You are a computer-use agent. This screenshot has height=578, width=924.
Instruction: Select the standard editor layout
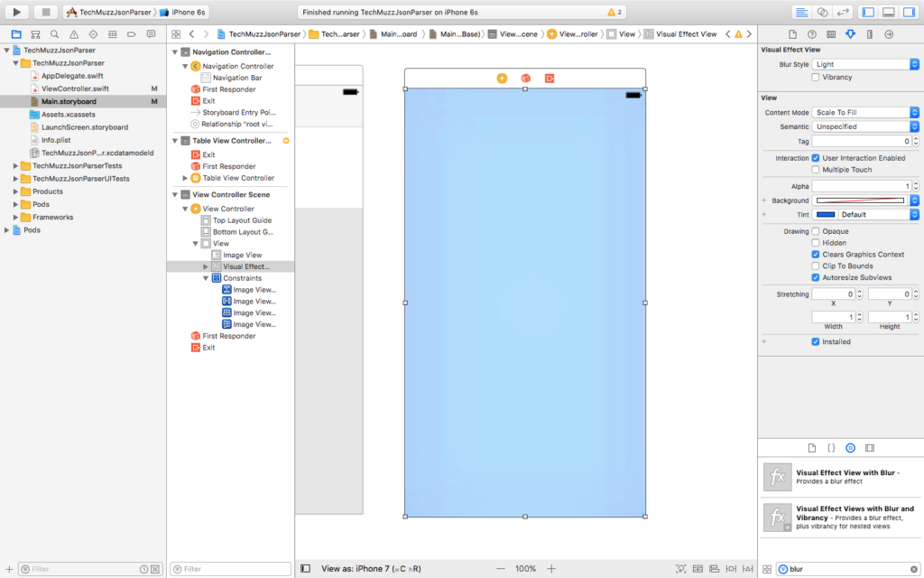pos(802,12)
